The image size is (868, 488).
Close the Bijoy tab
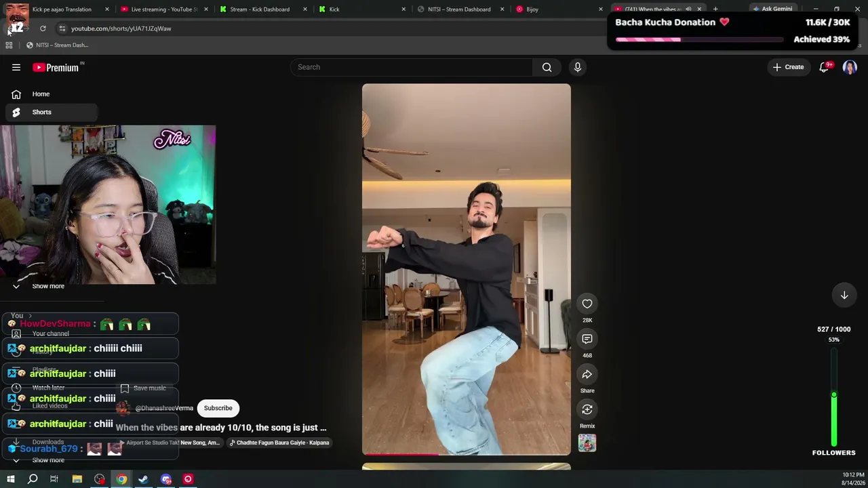tap(600, 9)
